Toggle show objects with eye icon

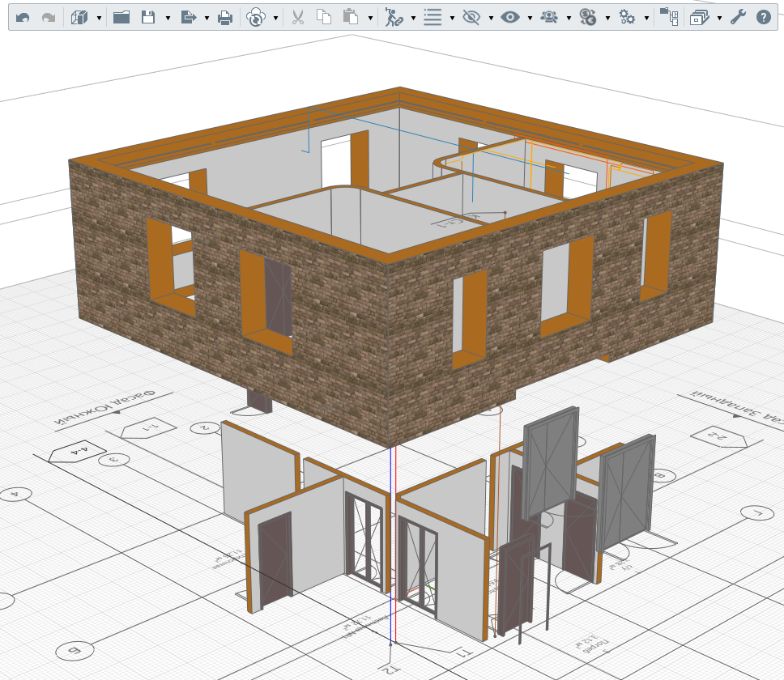point(510,18)
